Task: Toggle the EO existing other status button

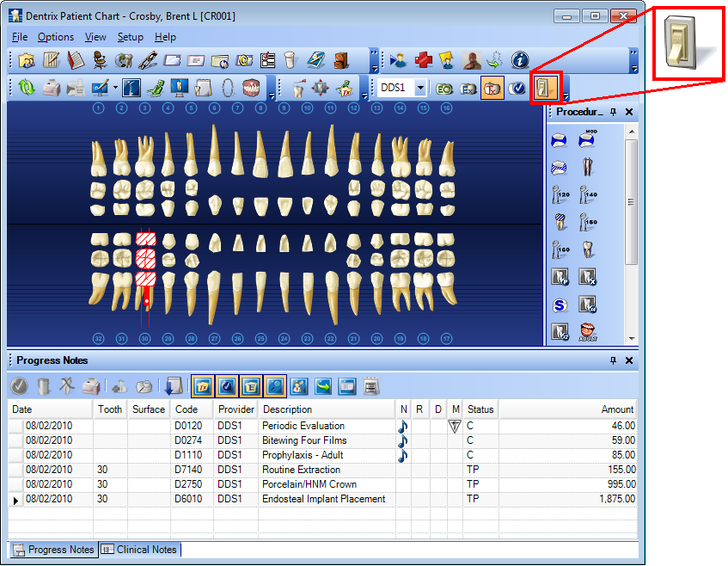Action: (x=444, y=88)
